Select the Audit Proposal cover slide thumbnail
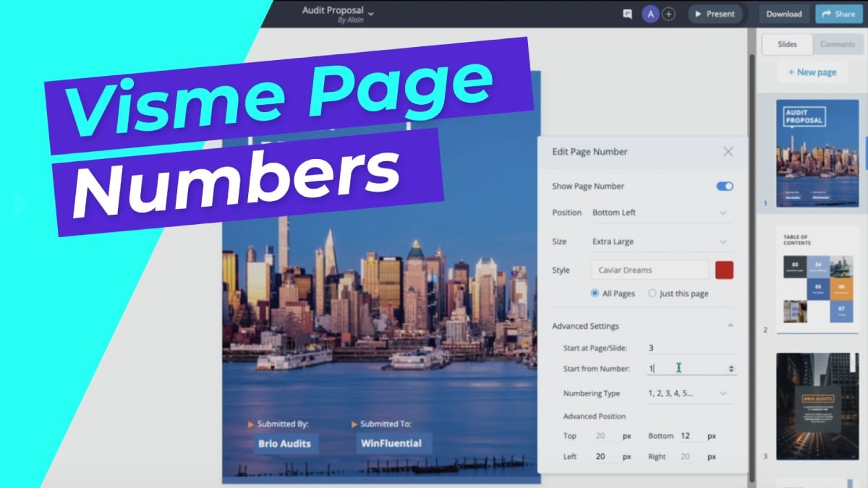 [817, 153]
